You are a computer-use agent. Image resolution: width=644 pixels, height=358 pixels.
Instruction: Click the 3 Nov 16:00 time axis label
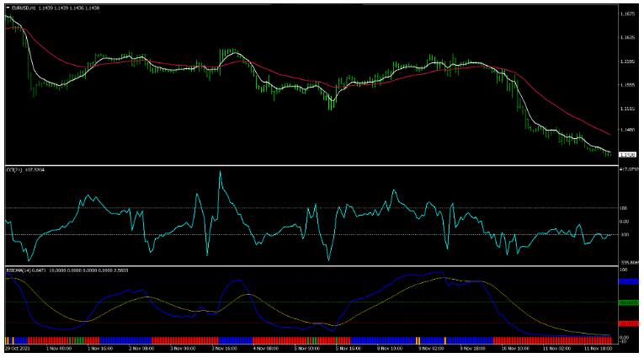coord(224,349)
